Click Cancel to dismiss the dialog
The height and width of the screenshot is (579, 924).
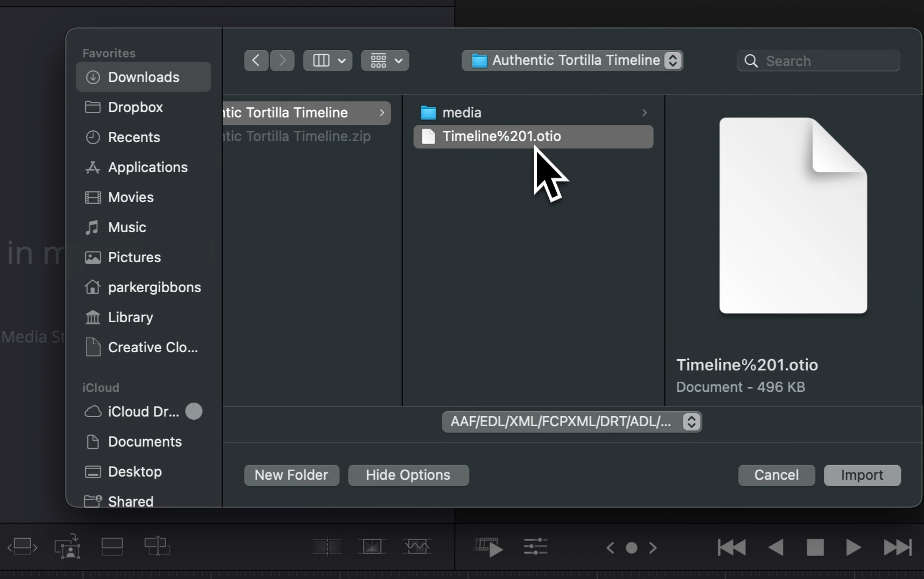[777, 475]
